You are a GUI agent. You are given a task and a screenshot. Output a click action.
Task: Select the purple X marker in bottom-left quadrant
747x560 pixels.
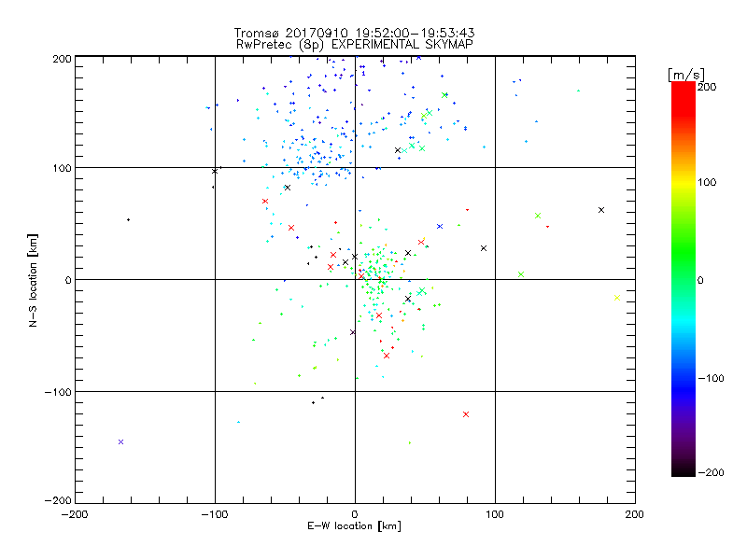pos(120,441)
